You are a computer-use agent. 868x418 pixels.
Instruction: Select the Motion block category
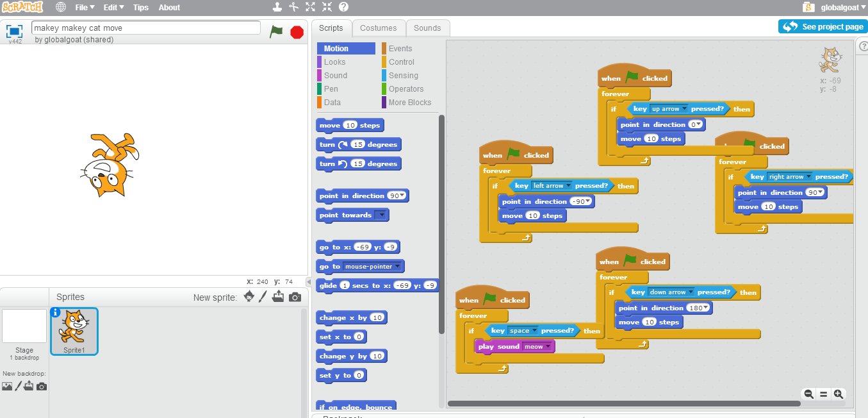pos(346,49)
